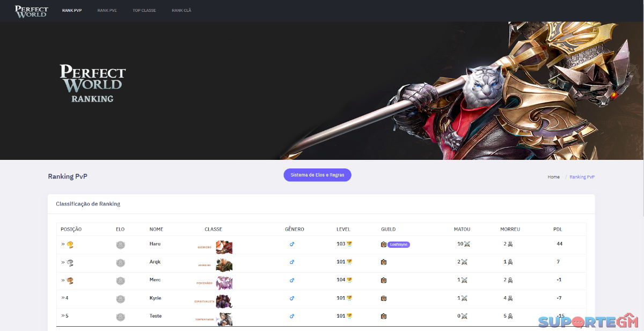
Task: Select the player name Merc
Action: tap(155, 279)
